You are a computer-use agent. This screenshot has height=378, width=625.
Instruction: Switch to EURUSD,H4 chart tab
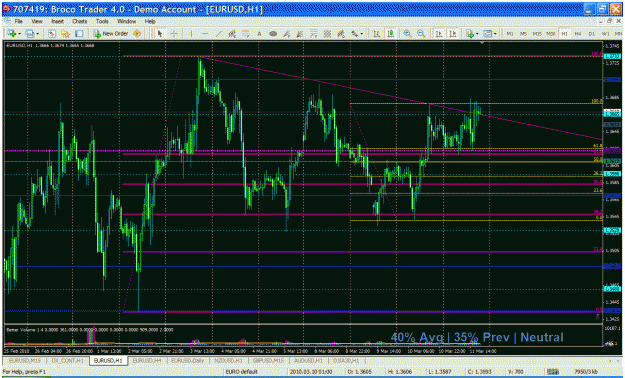(147, 360)
